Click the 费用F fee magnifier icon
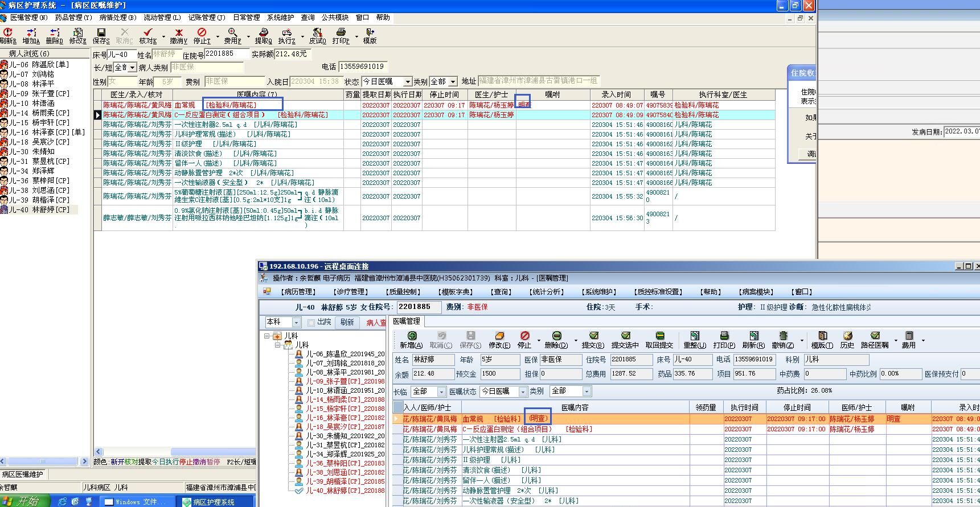Screen dimensions: 980x507 tap(232, 32)
